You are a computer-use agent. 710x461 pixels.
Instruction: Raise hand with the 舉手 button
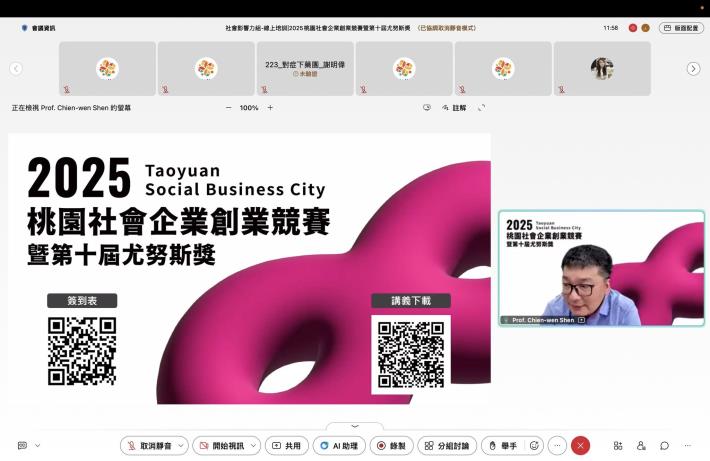pyautogui.click(x=503, y=446)
